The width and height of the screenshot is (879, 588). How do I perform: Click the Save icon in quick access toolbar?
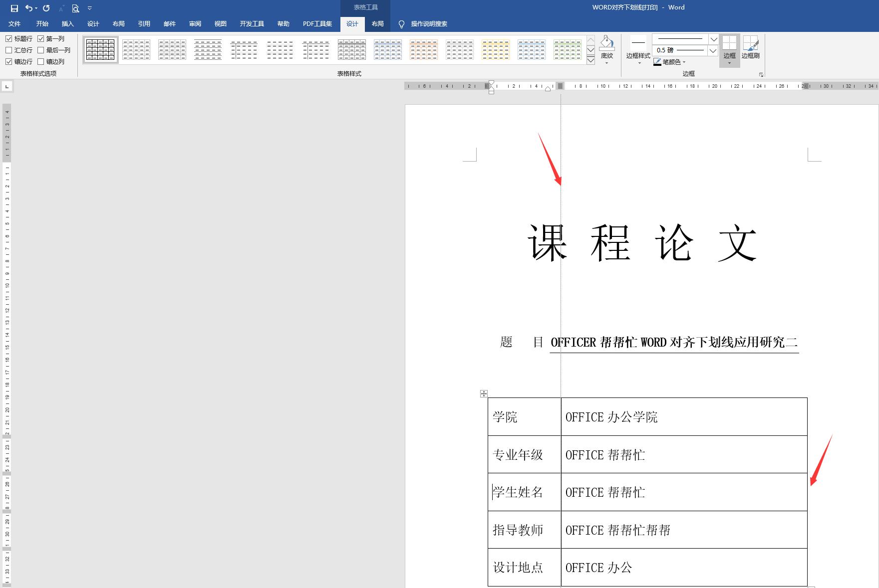point(14,8)
